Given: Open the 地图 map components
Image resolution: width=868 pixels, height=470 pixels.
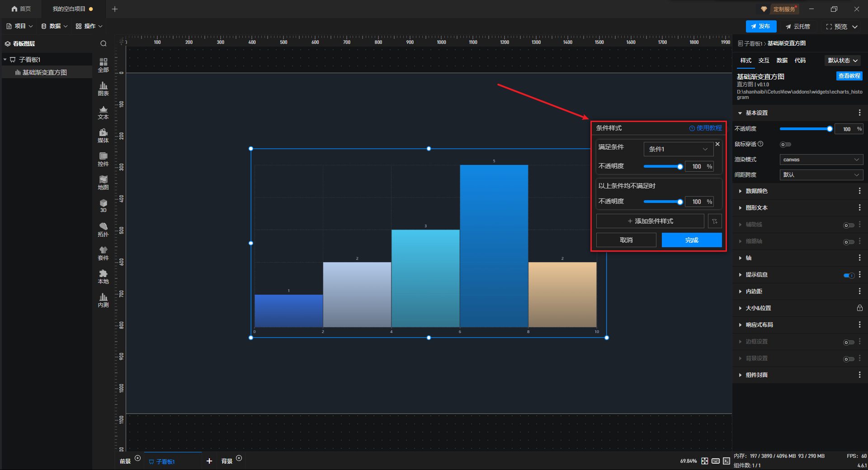Looking at the screenshot, I should pyautogui.click(x=104, y=183).
